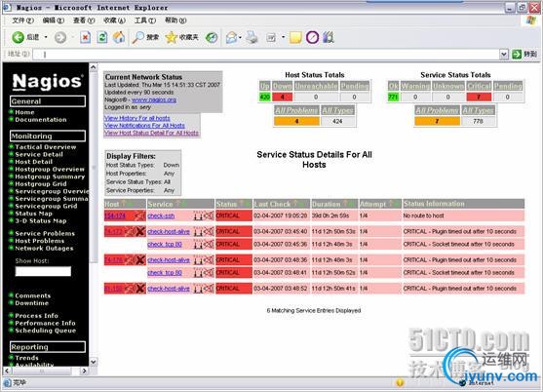Open Tactical Overview in Nagios sidebar

tap(46, 147)
